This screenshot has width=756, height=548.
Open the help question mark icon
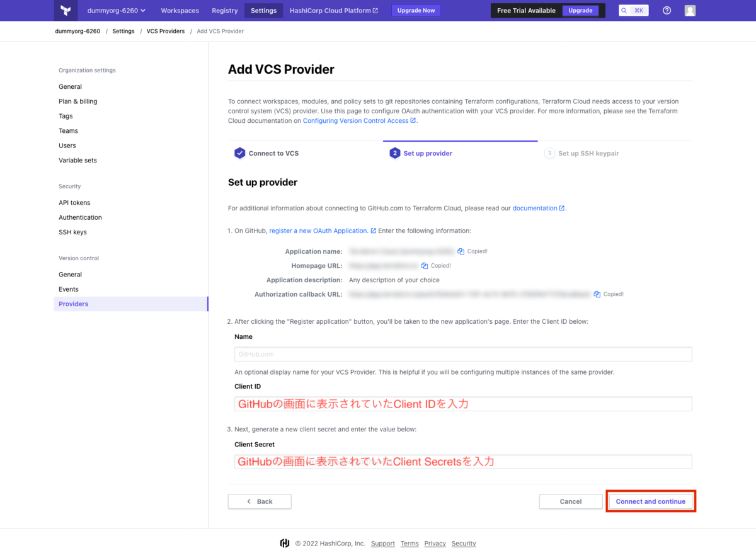point(667,11)
